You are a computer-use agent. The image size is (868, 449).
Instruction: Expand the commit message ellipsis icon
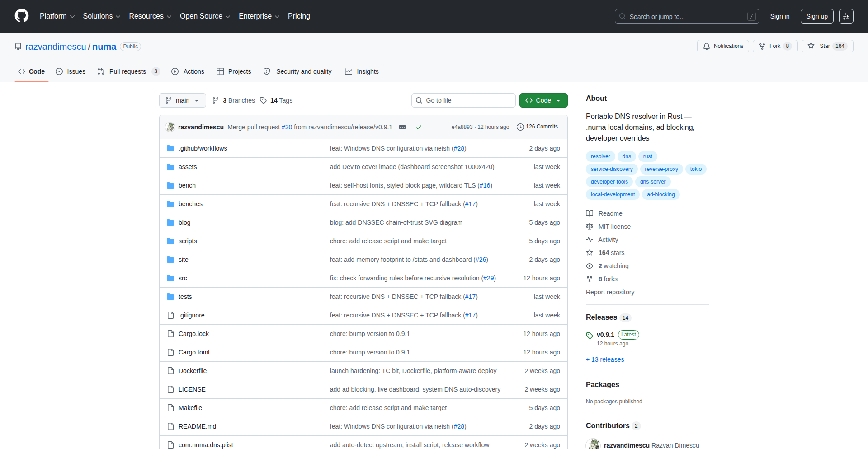tap(402, 127)
